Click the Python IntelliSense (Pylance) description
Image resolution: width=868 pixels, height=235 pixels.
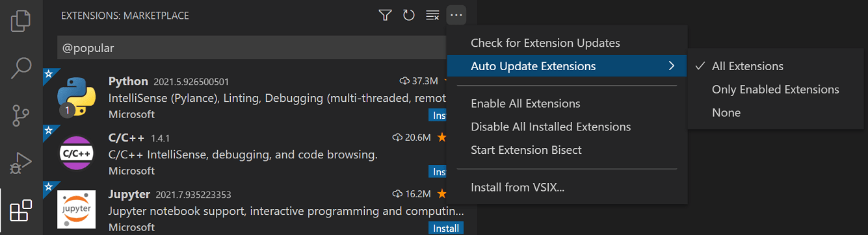278,99
